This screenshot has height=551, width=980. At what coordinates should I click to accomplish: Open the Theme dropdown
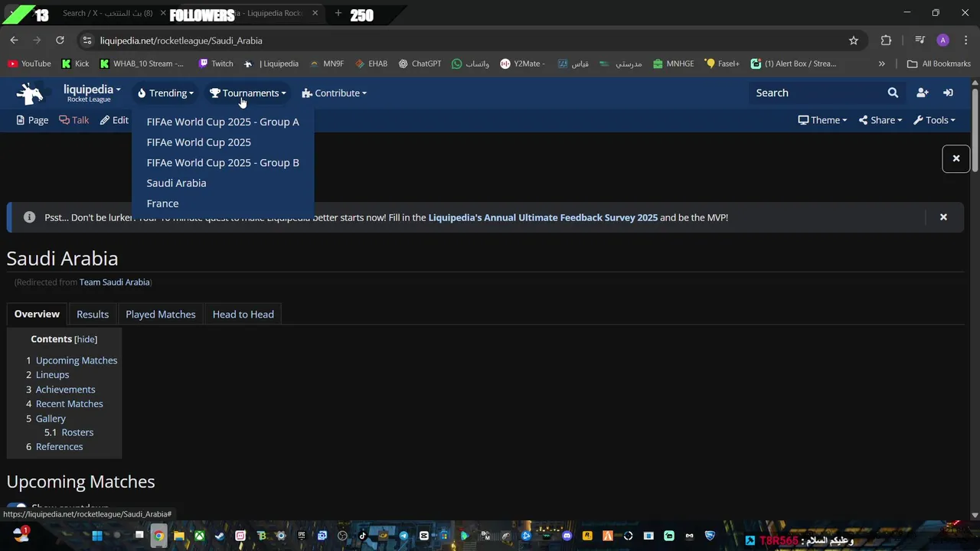pos(822,120)
